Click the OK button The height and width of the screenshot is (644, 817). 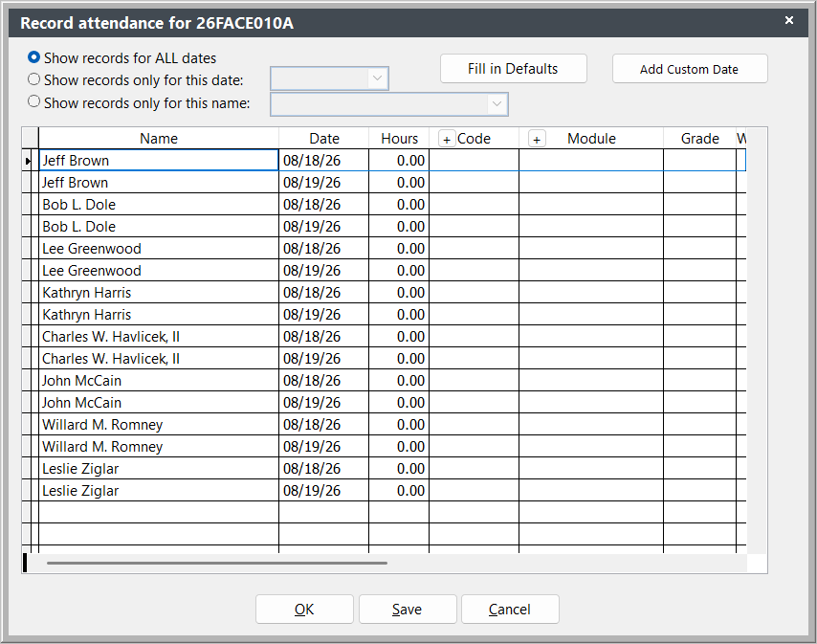tap(304, 610)
